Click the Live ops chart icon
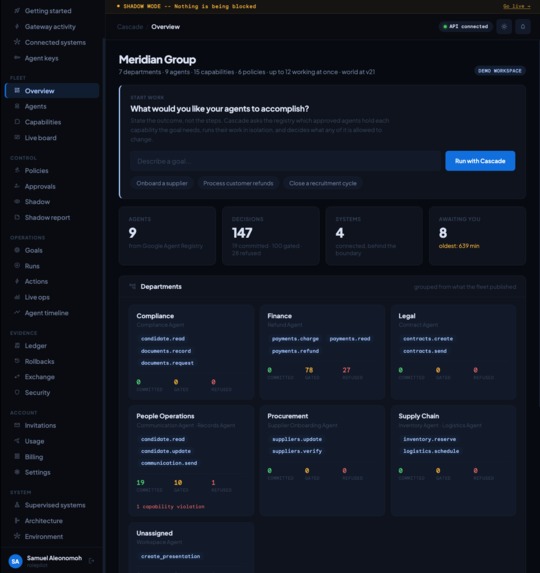The height and width of the screenshot is (573, 540). (x=17, y=297)
